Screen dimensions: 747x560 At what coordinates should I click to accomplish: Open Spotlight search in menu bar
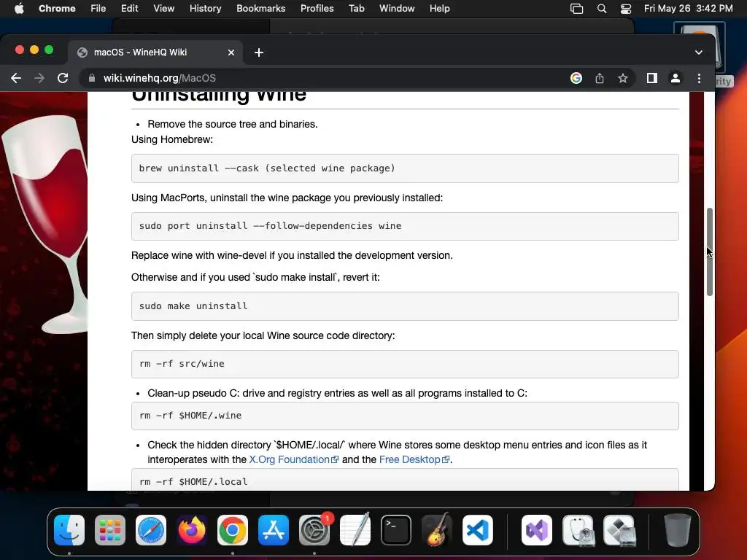click(x=602, y=9)
